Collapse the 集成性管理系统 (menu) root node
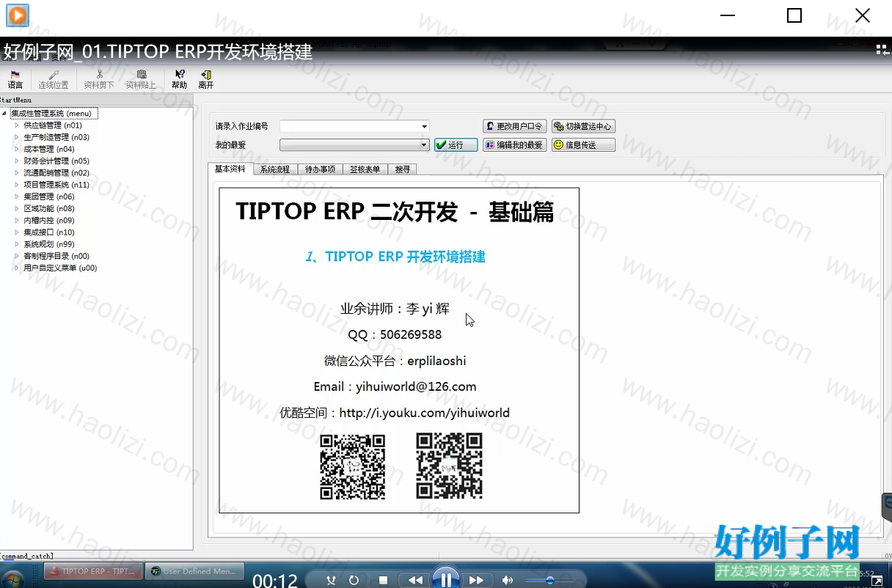The image size is (892, 588). click(4, 114)
